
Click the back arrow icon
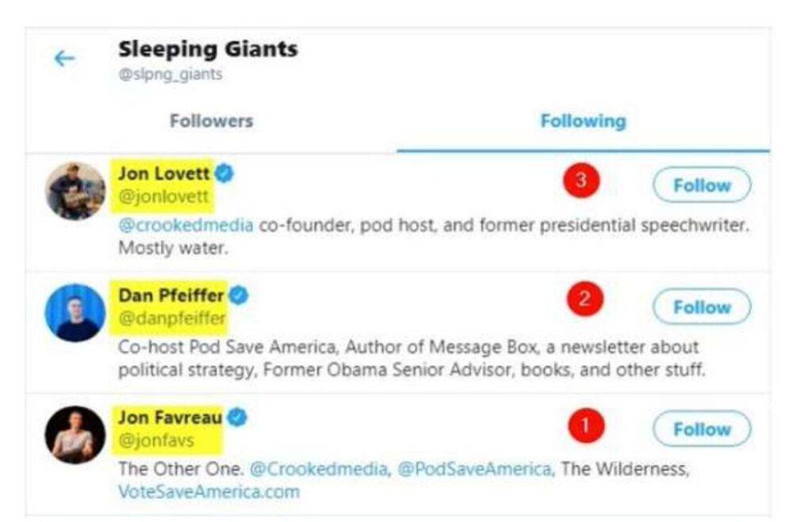[64, 59]
